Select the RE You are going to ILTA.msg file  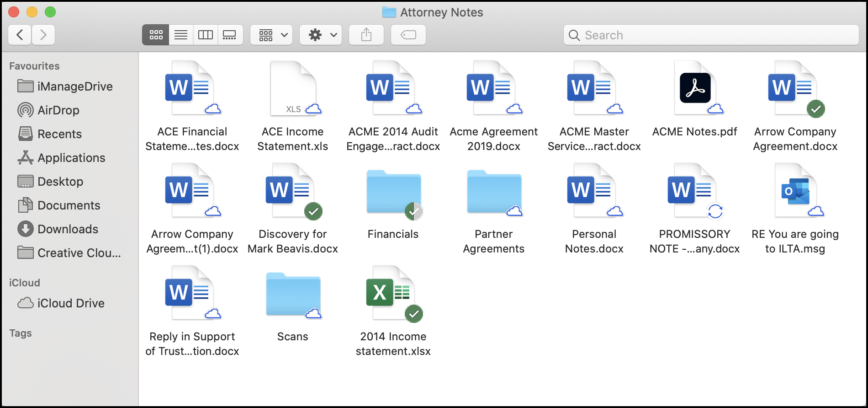(x=795, y=191)
